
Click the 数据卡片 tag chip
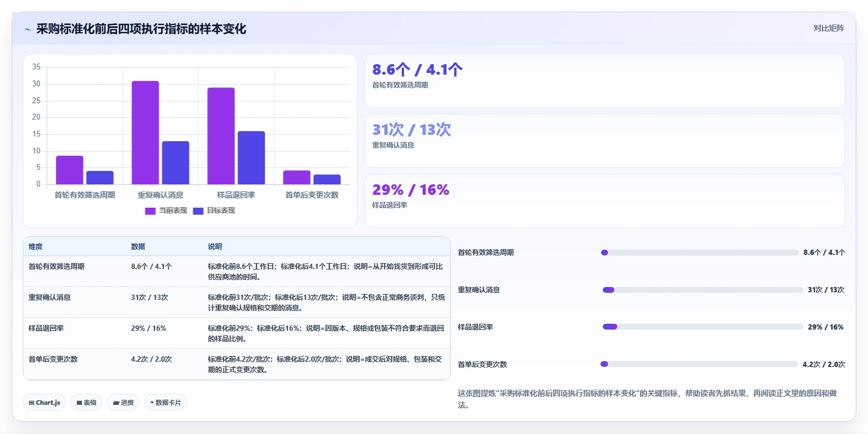[x=166, y=402]
